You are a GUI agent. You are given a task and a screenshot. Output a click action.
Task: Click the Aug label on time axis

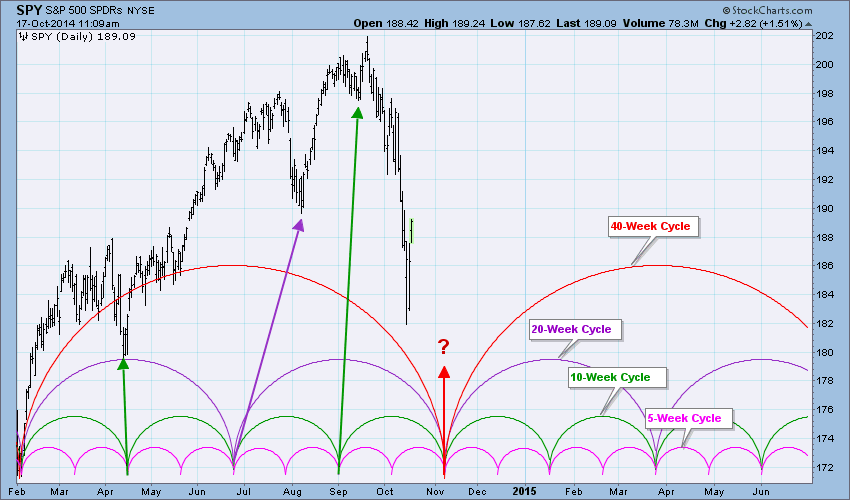pyautogui.click(x=292, y=492)
